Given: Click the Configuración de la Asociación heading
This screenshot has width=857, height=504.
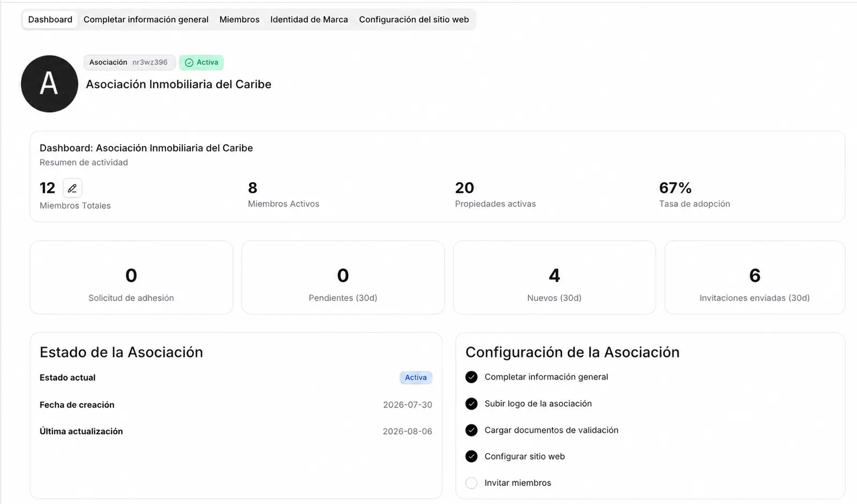Looking at the screenshot, I should tap(573, 352).
